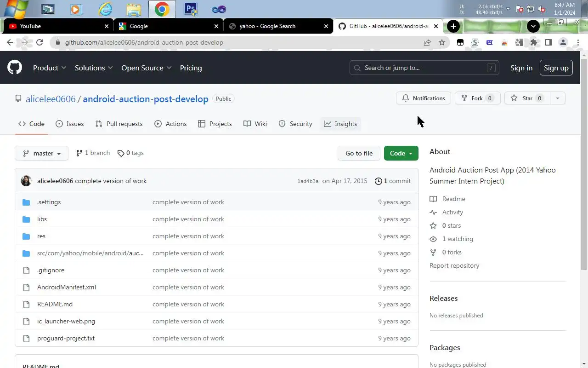
Task: Click the Sign in link
Action: [x=521, y=68]
